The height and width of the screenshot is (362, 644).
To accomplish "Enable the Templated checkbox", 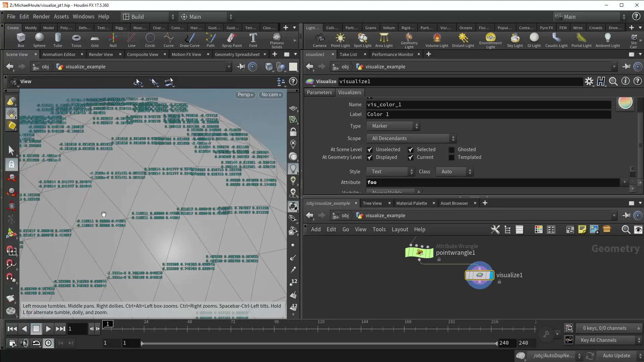I will (x=451, y=158).
